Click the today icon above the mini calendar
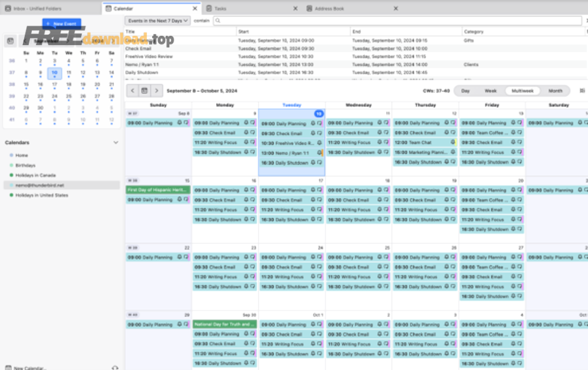588x370 pixels. (10, 41)
